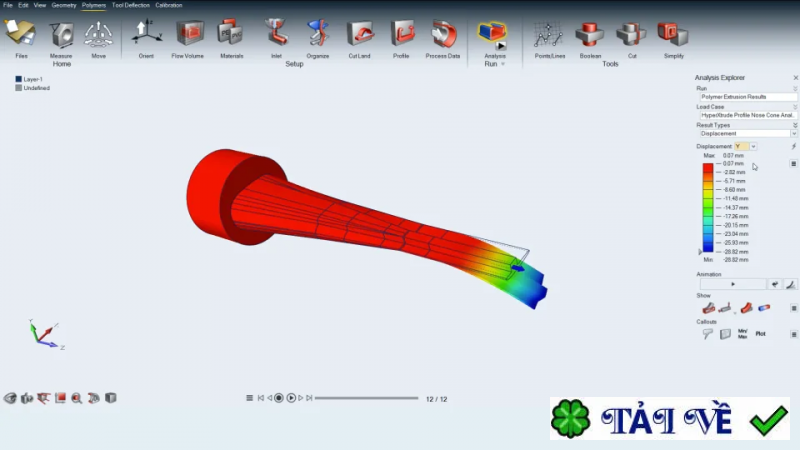Play animation in Analysis Explorer
Viewport: 800px width, 450px height.
point(733,284)
